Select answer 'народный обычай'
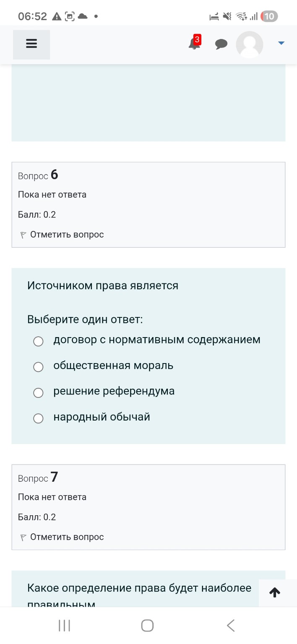 coord(38,418)
